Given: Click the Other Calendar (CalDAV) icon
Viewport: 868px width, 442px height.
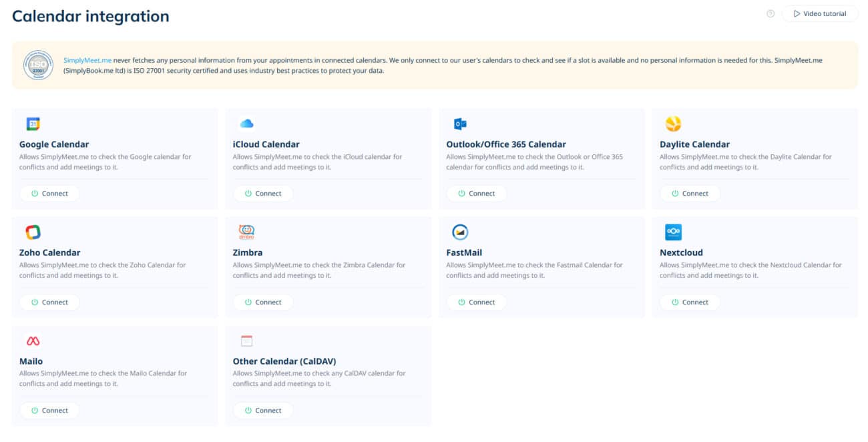Looking at the screenshot, I should coord(246,341).
